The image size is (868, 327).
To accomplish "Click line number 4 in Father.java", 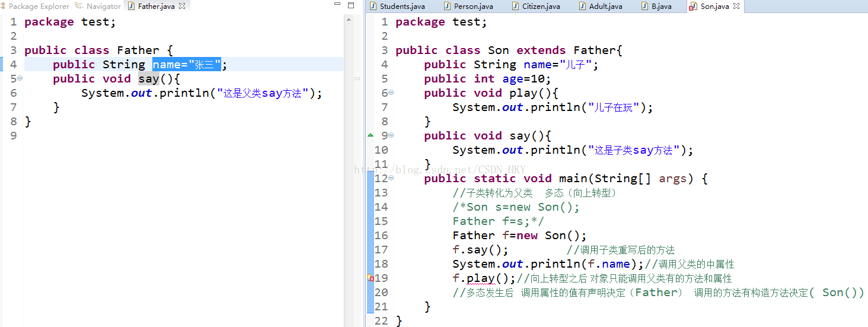I will (x=13, y=65).
